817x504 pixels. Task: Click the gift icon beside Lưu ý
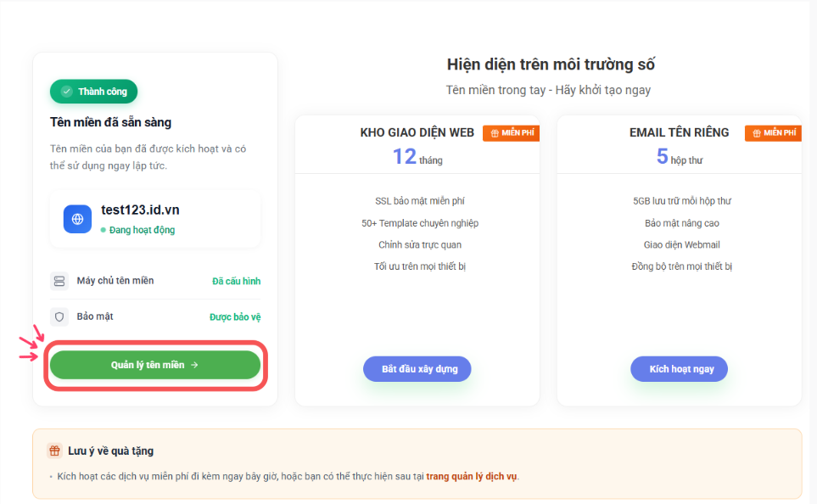tap(54, 451)
